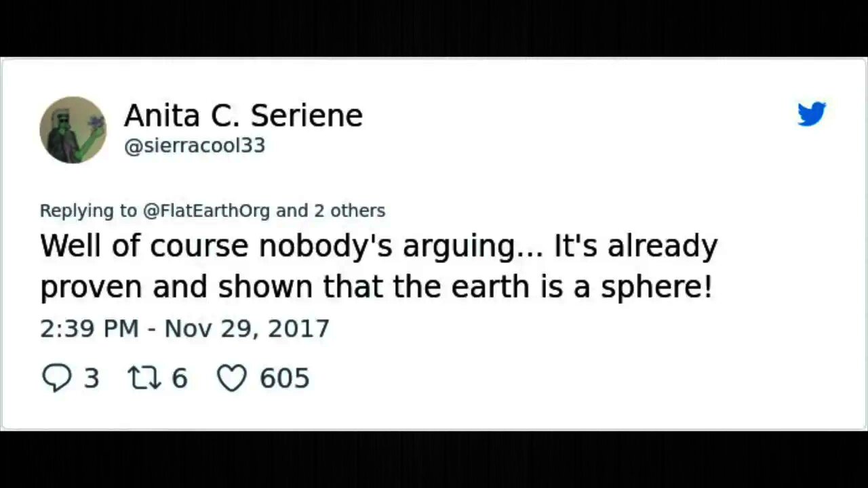View the 605 likes count
The height and width of the screenshot is (488, 868).
point(284,378)
